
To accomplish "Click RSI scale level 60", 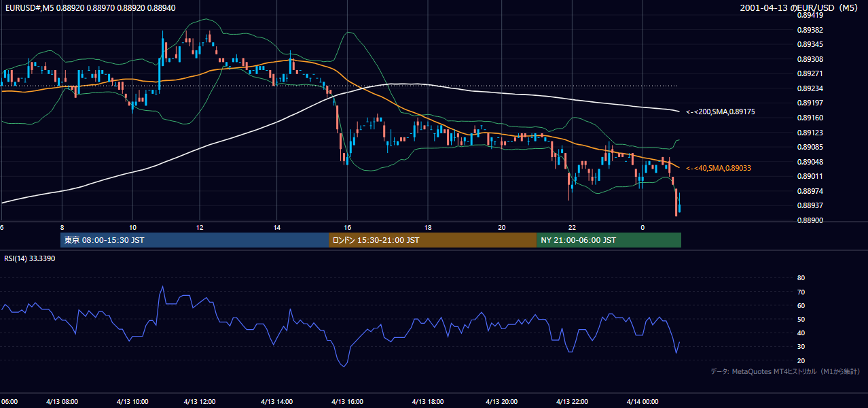I will [x=801, y=305].
